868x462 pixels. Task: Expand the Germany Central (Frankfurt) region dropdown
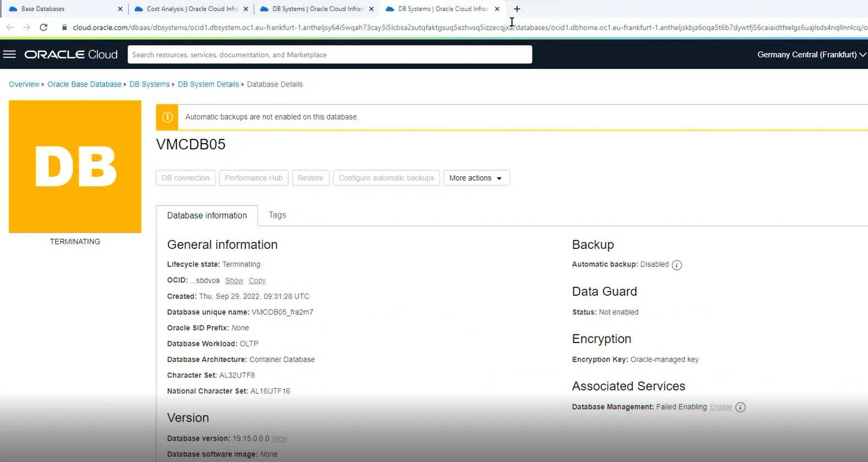click(811, 55)
